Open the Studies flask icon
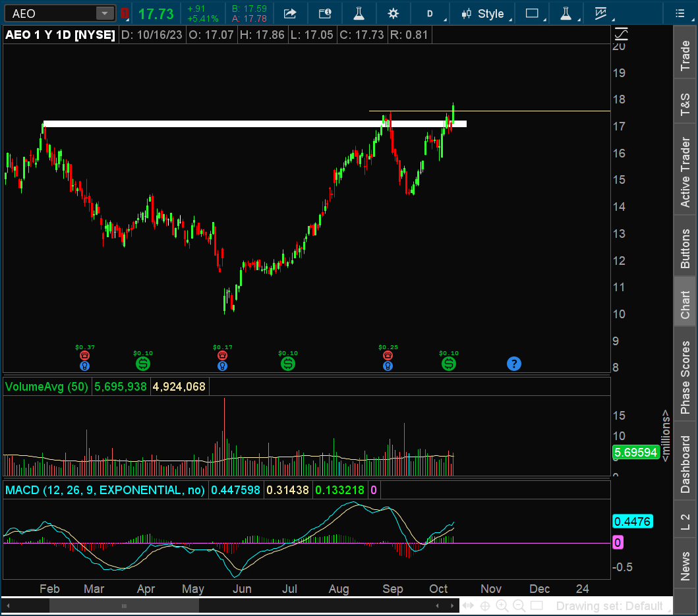This screenshot has width=698, height=616. point(359,14)
